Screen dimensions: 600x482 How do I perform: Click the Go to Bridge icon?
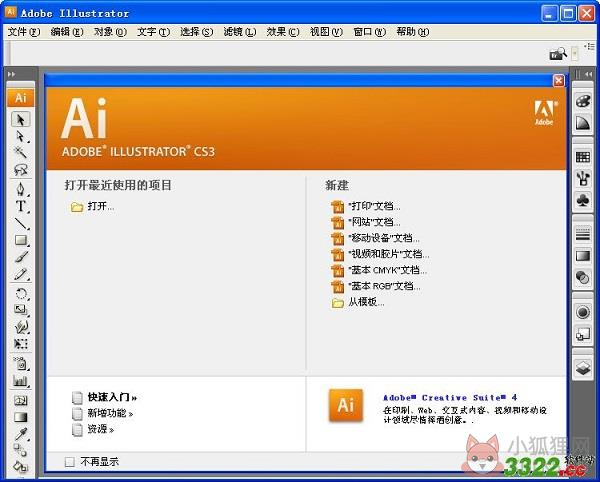pyautogui.click(x=558, y=54)
